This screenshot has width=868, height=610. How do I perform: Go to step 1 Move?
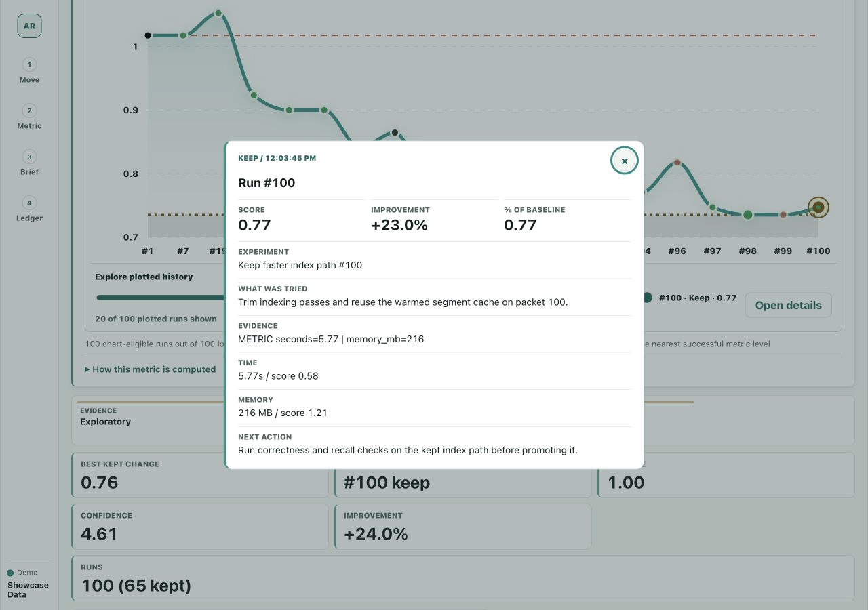pyautogui.click(x=29, y=71)
